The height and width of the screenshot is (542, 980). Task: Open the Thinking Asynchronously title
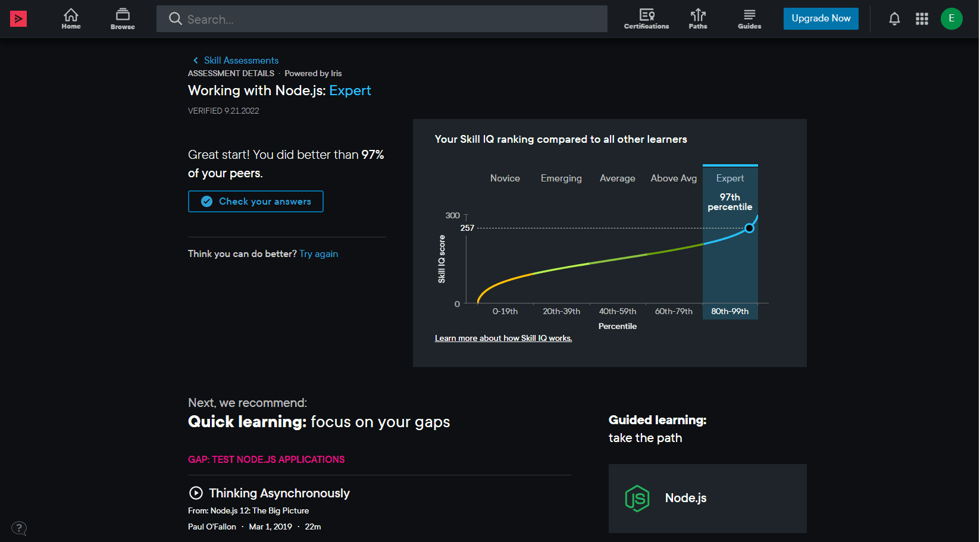pos(279,493)
